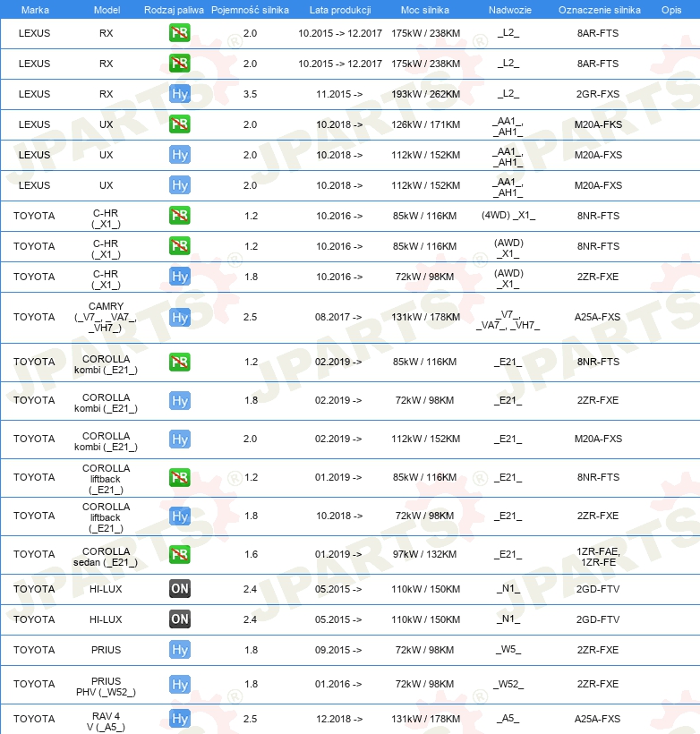This screenshot has width=700, height=734.
Task: Select the 1.6 engine capacity cell
Action: pyautogui.click(x=251, y=554)
